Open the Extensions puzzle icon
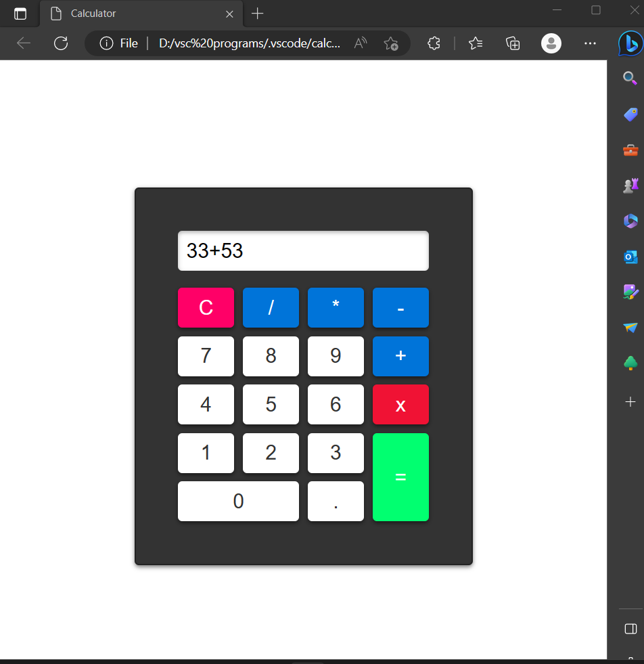The image size is (644, 664). 434,43
